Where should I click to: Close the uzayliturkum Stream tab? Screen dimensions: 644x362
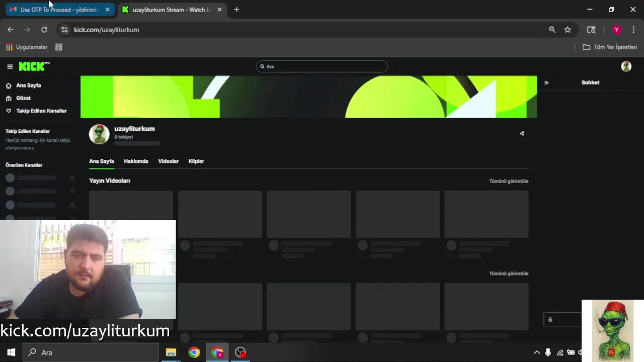219,10
